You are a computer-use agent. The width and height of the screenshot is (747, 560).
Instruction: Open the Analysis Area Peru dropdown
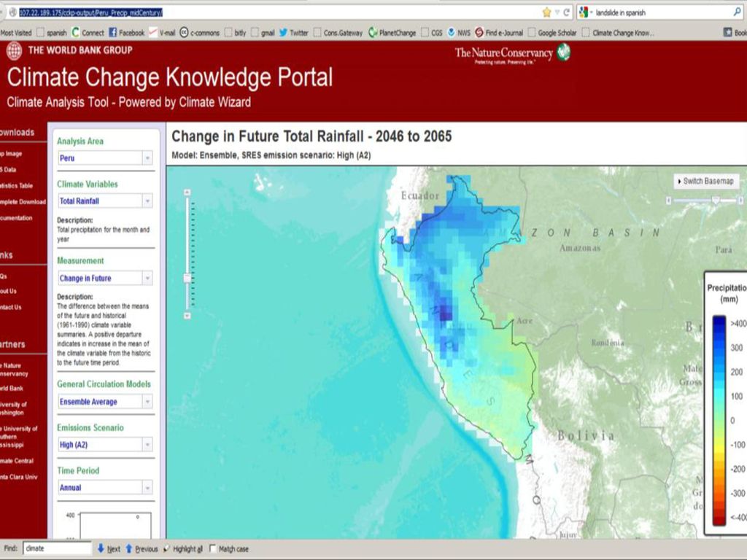(x=105, y=157)
